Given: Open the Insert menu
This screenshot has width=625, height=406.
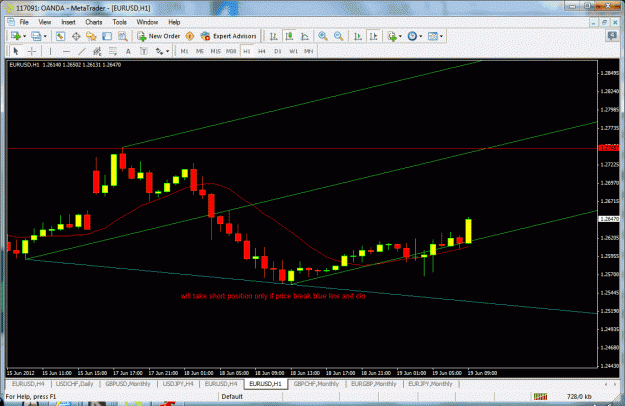Looking at the screenshot, I should (x=68, y=22).
